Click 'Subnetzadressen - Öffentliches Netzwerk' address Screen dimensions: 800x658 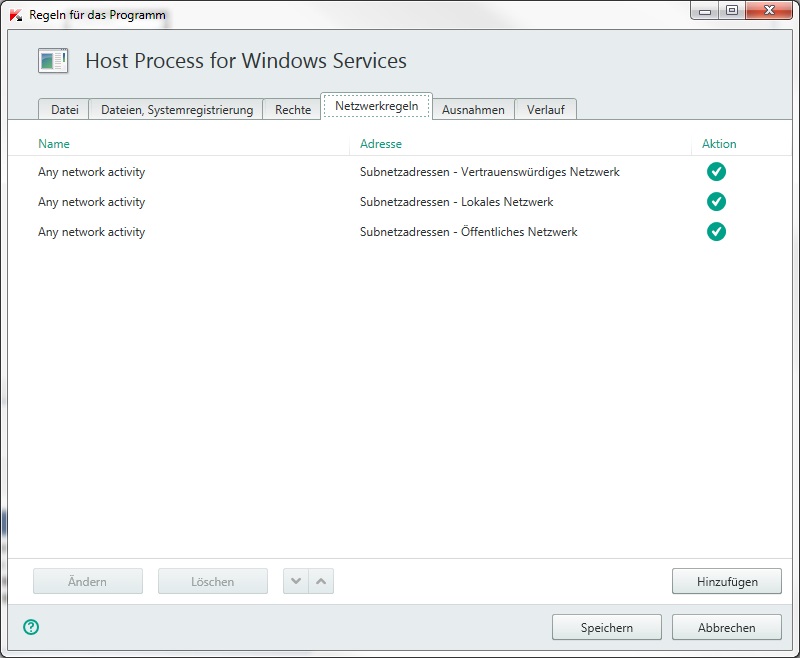468,232
